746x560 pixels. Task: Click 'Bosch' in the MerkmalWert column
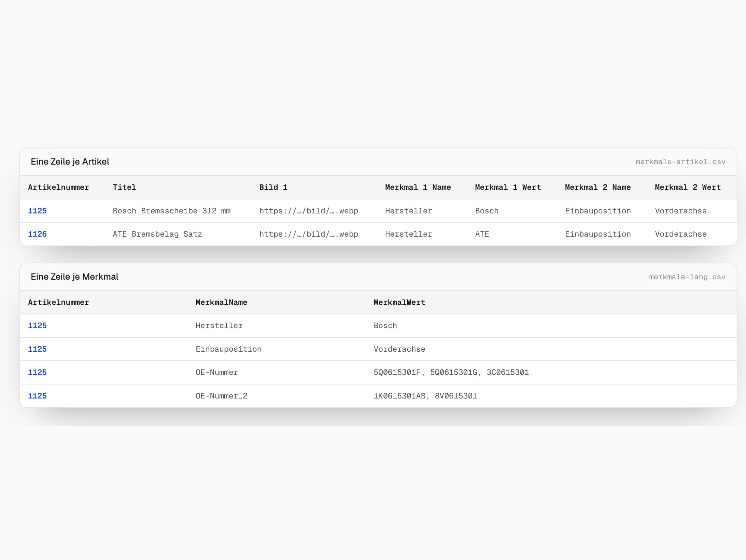pos(385,325)
